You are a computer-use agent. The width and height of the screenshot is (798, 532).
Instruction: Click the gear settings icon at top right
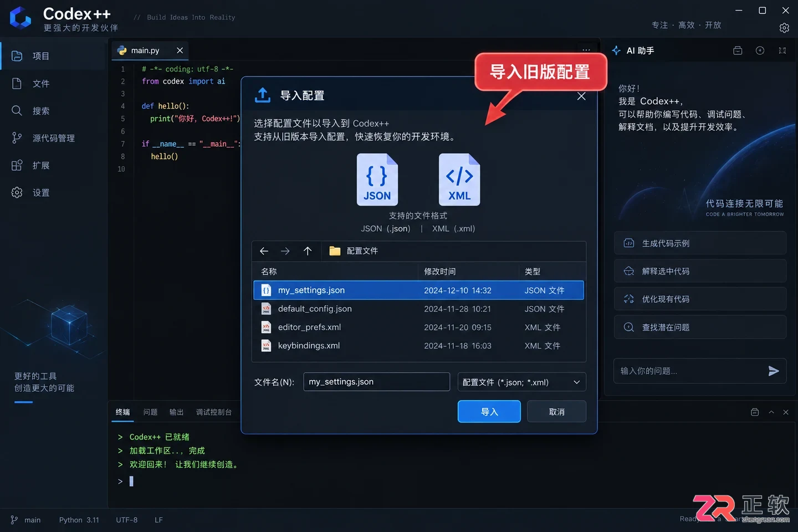click(x=784, y=28)
